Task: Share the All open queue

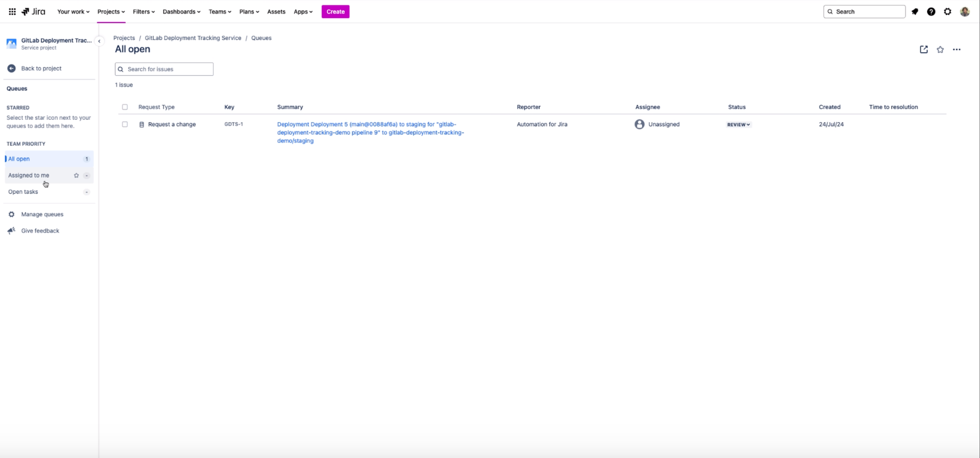Action: [923, 49]
